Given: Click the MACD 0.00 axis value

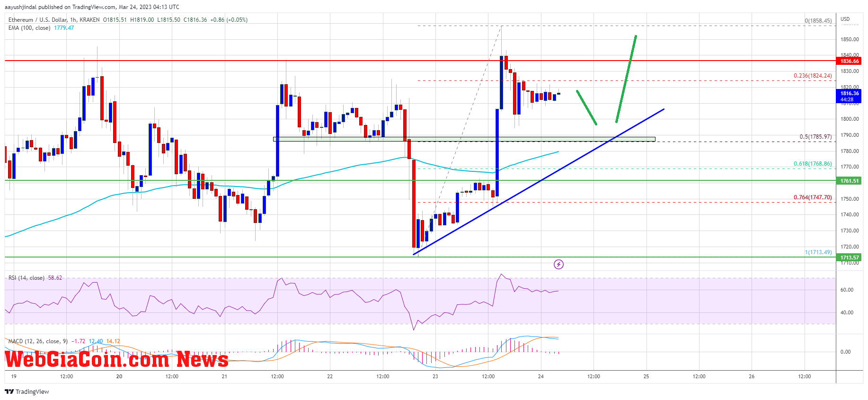Looking at the screenshot, I should pyautogui.click(x=845, y=352).
